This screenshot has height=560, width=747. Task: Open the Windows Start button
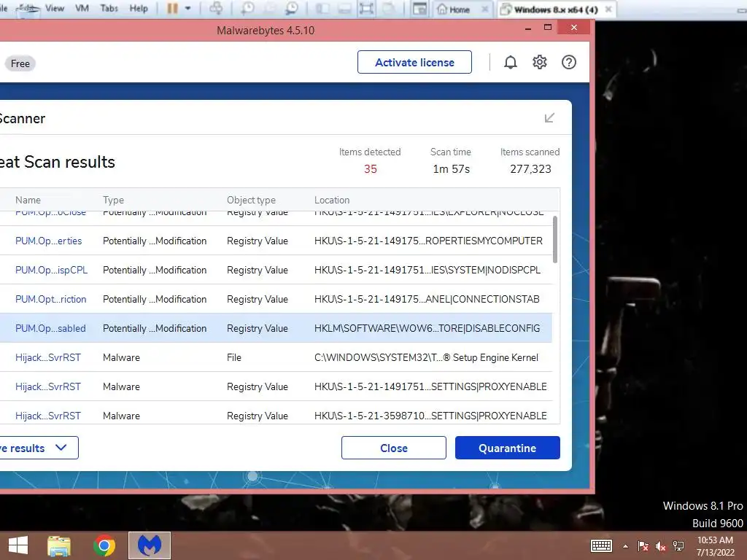pos(18,545)
